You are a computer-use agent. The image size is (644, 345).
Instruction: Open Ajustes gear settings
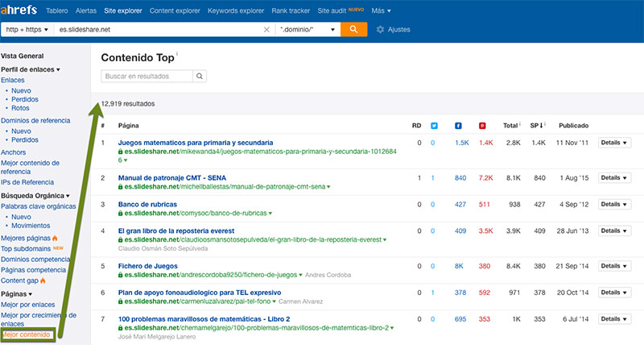(x=393, y=30)
